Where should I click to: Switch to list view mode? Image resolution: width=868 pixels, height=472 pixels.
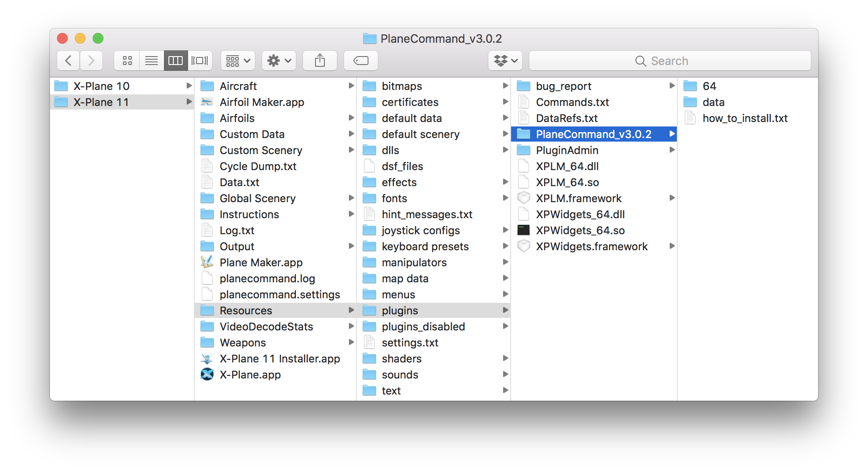151,61
